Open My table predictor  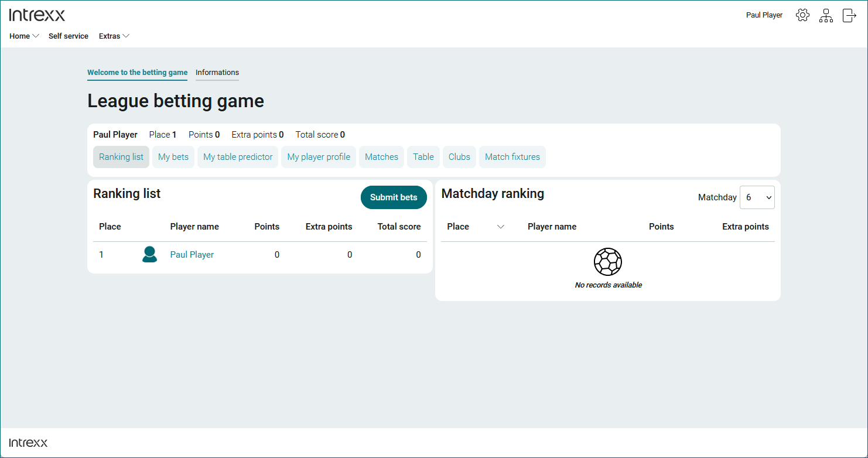pyautogui.click(x=238, y=157)
